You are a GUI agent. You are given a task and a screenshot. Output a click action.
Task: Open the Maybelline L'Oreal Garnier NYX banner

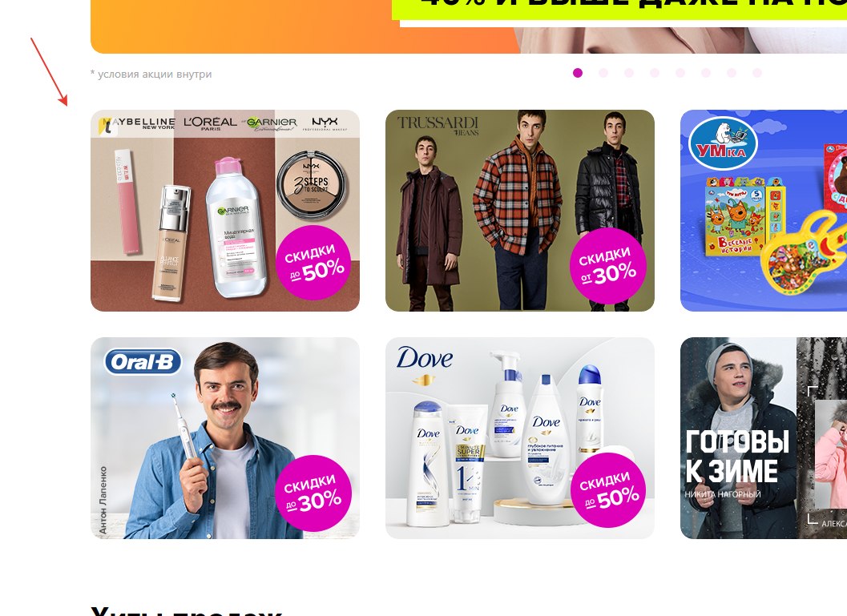[x=224, y=211]
